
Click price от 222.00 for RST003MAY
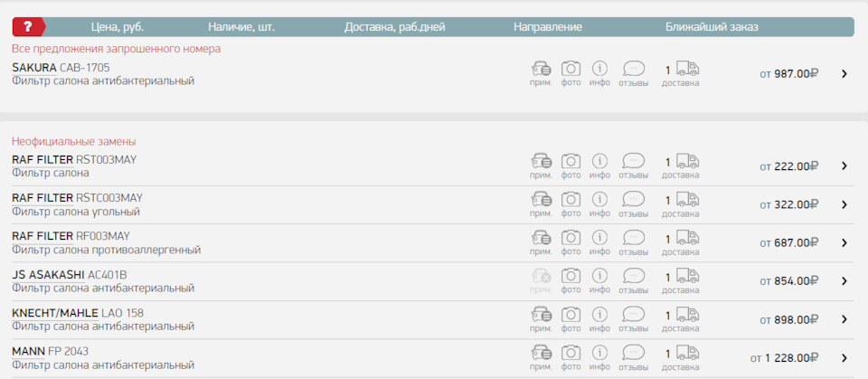click(x=789, y=166)
